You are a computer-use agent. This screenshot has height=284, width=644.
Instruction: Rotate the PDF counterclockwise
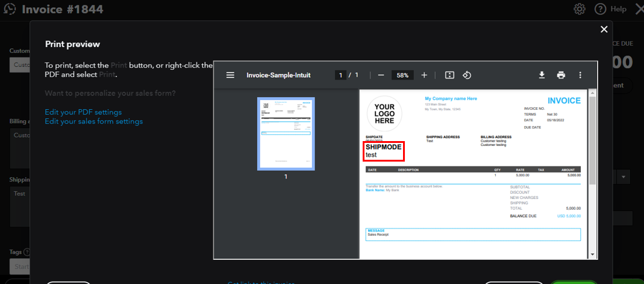coord(466,75)
